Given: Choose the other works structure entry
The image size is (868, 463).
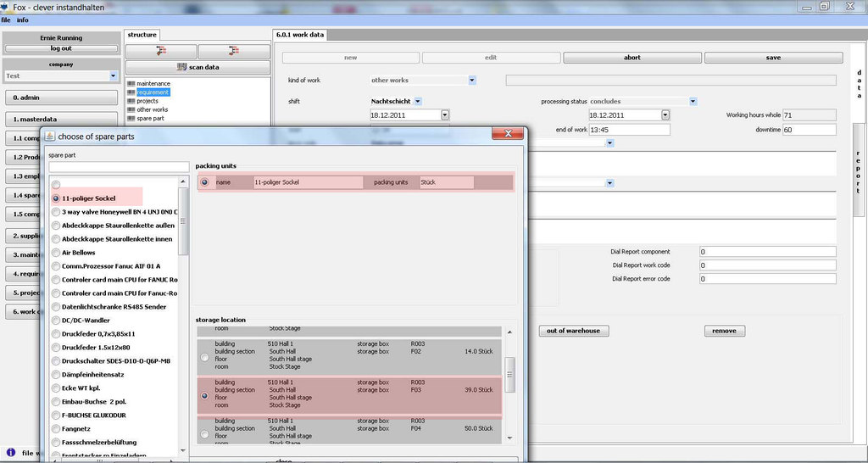Looking at the screenshot, I should point(152,109).
